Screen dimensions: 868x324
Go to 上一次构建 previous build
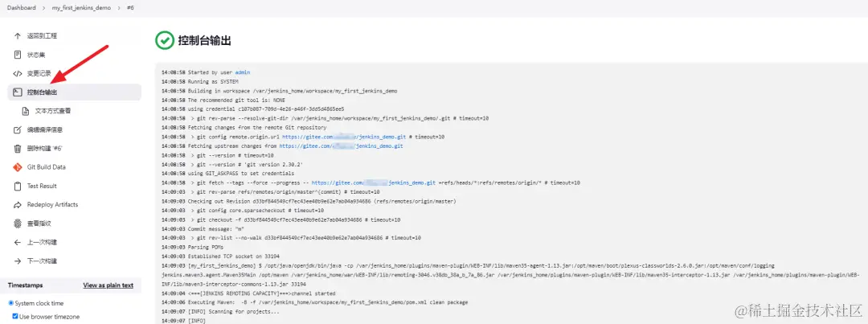tap(74, 242)
